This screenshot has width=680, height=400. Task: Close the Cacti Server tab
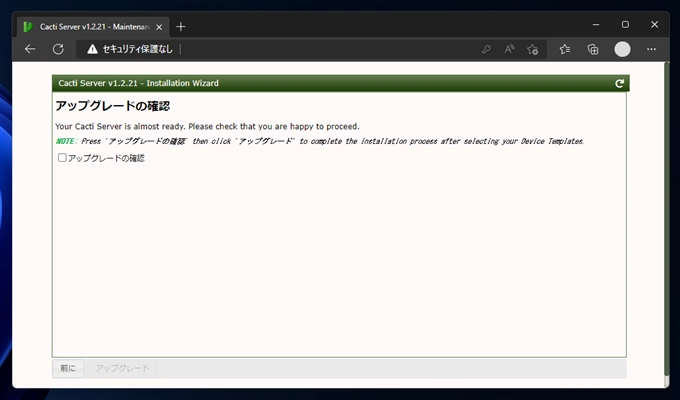[159, 27]
